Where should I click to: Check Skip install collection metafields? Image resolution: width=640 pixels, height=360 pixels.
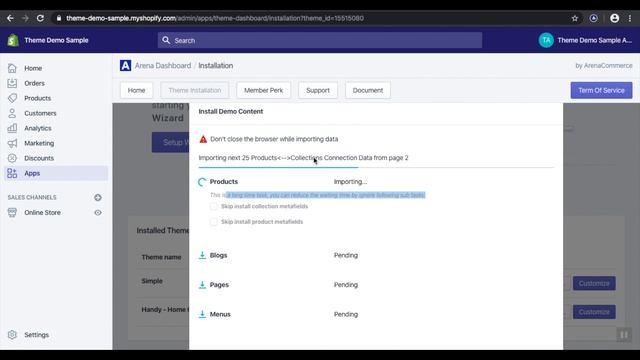click(213, 206)
